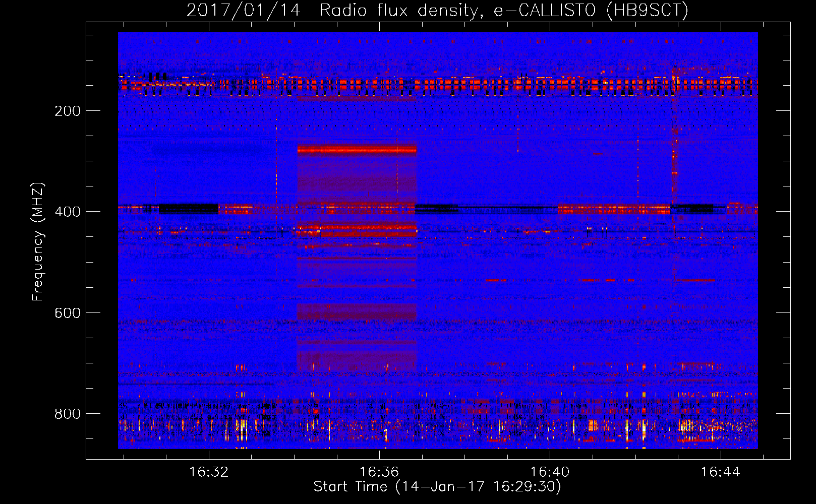The image size is (816, 504).
Task: Click the "Frequency (MHZ)" axis label
Action: [x=38, y=242]
